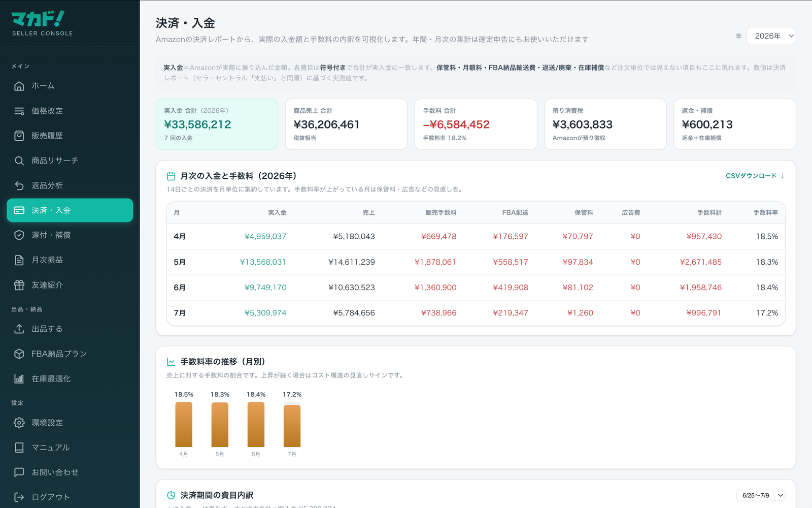The height and width of the screenshot is (508, 812).
Task: Open the 6/25〜7/9 settlement period dropdown
Action: [761, 495]
